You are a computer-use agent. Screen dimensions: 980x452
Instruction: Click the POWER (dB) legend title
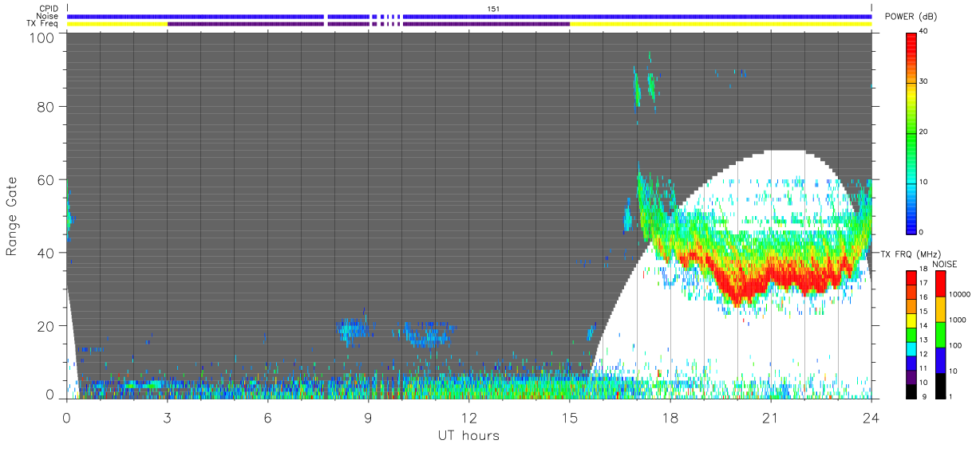point(911,17)
